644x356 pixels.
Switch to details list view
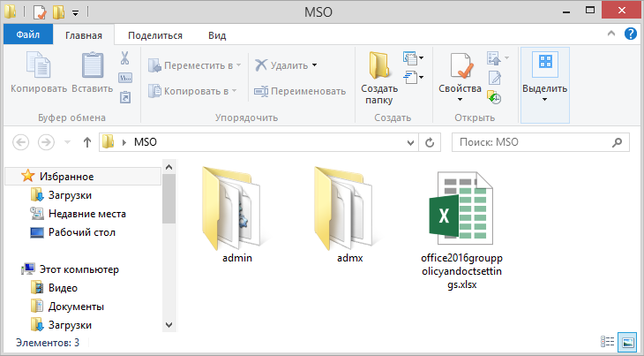[608, 342]
